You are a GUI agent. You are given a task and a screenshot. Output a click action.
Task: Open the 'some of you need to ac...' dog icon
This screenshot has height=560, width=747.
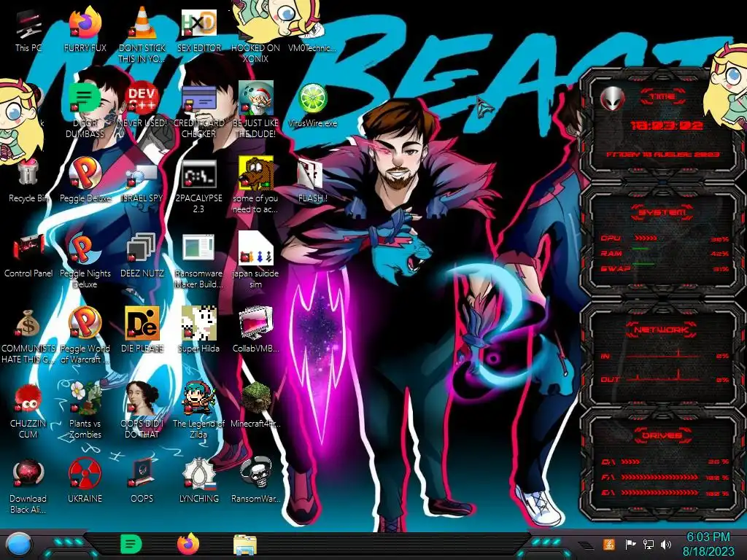point(255,186)
